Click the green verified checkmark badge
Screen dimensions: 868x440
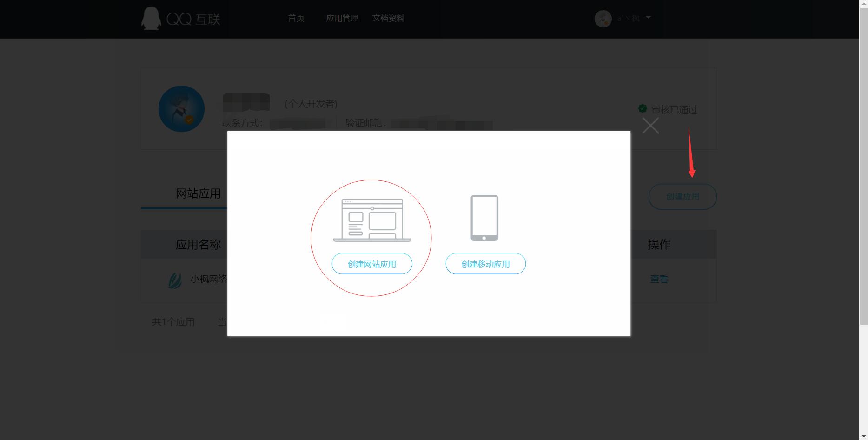(x=643, y=109)
